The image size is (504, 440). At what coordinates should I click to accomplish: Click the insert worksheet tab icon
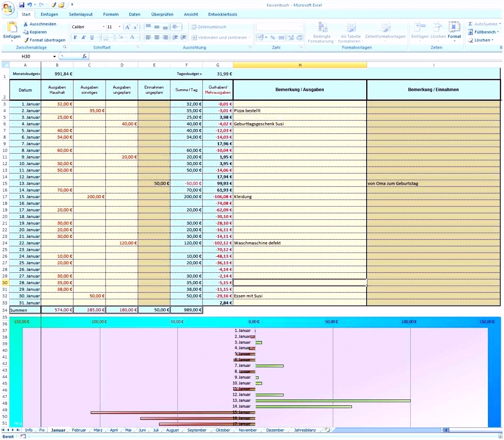(328, 430)
